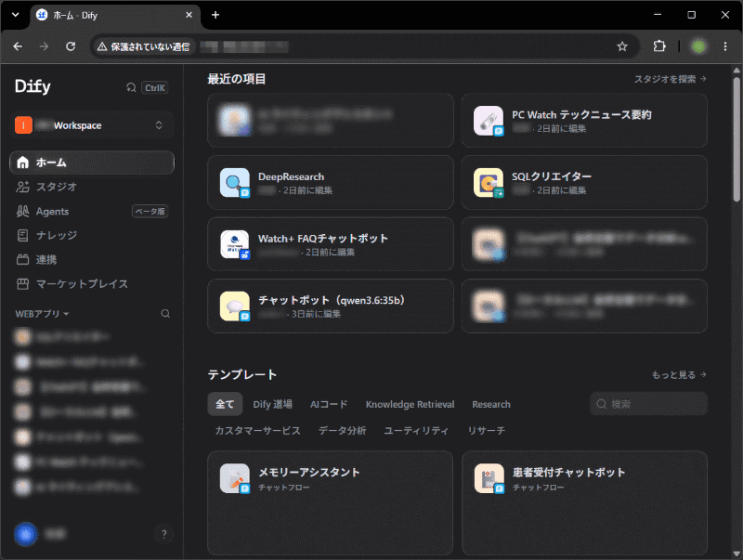Select the Dify 道場 template filter
Image resolution: width=743 pixels, height=560 pixels.
click(x=272, y=404)
